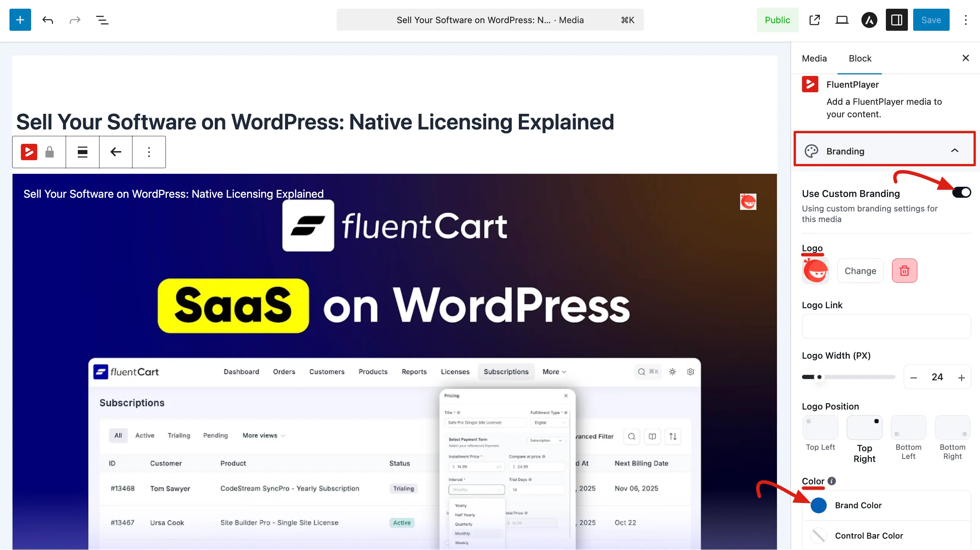Image resolution: width=980 pixels, height=550 pixels.
Task: Delete the custom logo
Action: [x=904, y=271]
